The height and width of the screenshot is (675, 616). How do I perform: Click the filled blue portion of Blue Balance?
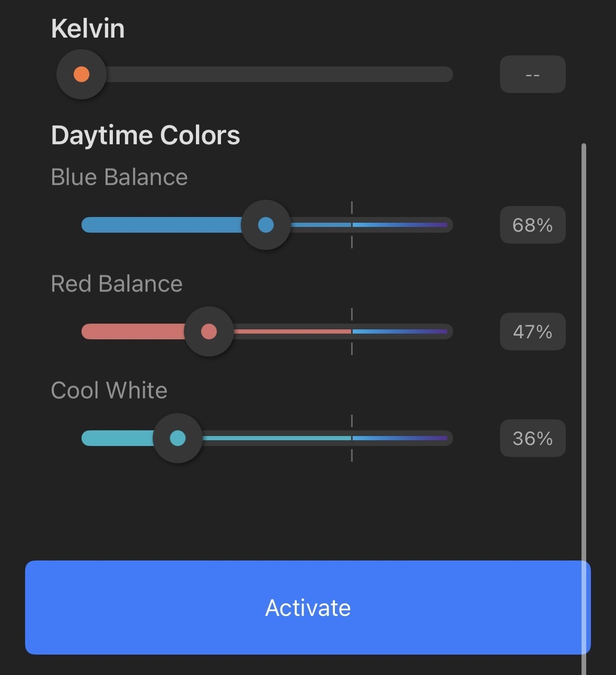(x=161, y=225)
